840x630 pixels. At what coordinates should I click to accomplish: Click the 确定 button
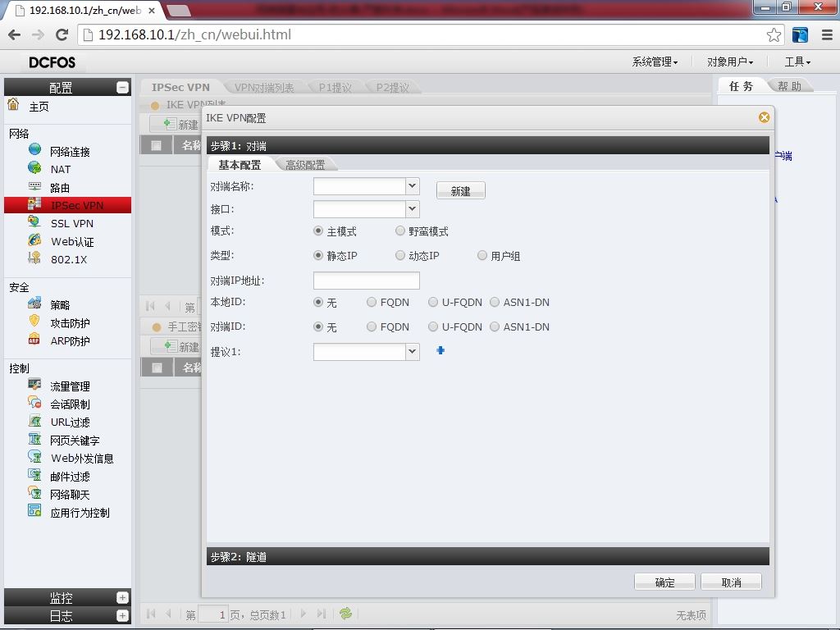tap(664, 582)
